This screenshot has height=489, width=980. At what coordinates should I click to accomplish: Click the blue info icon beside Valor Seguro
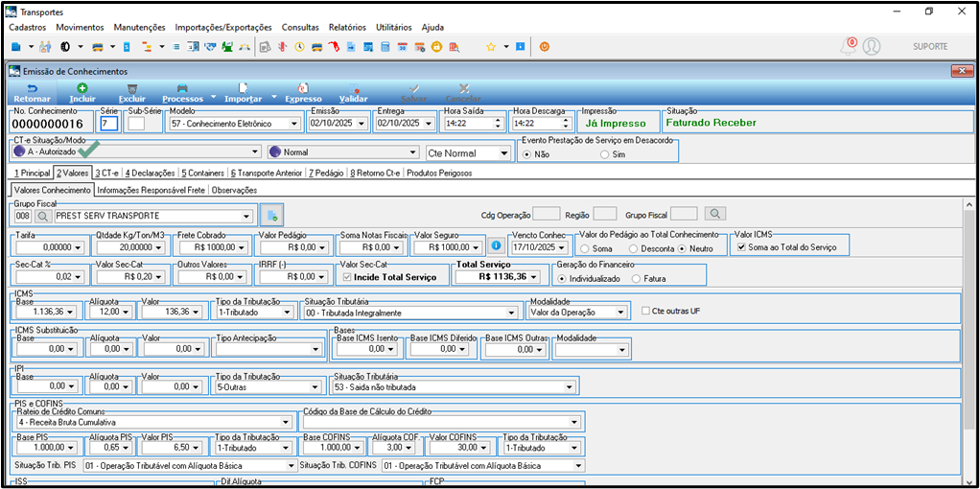(497, 245)
